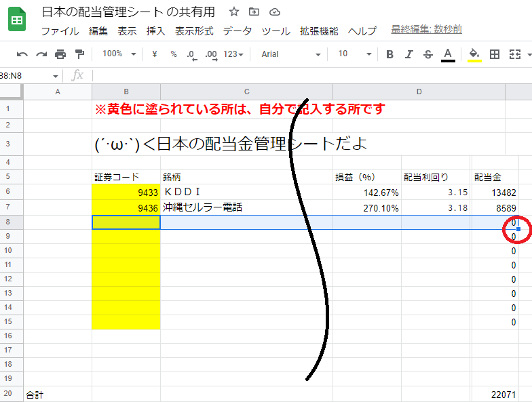Viewport: 532px width, 402px height.
Task: Click the 最終編集: 数秒前 link
Action: (427, 30)
